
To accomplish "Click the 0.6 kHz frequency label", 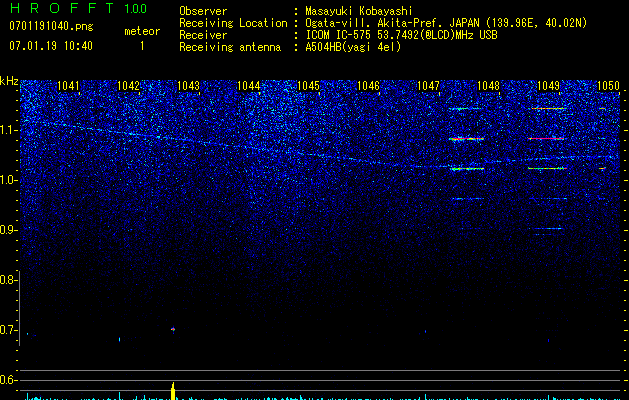I will point(7,380).
